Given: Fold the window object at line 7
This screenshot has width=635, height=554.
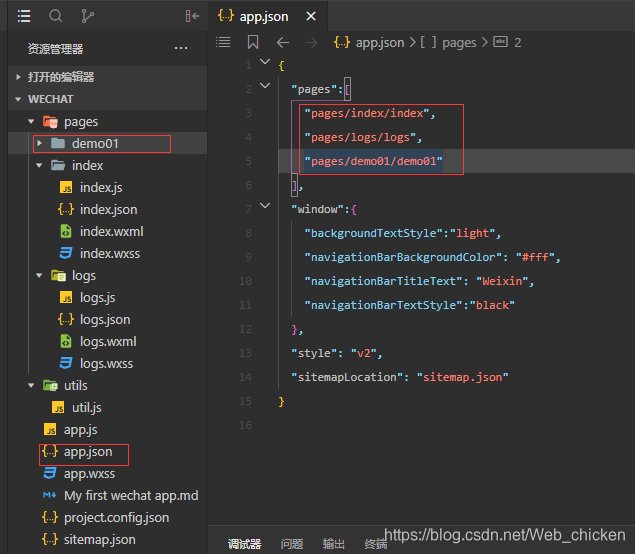Looking at the screenshot, I should pyautogui.click(x=265, y=206).
